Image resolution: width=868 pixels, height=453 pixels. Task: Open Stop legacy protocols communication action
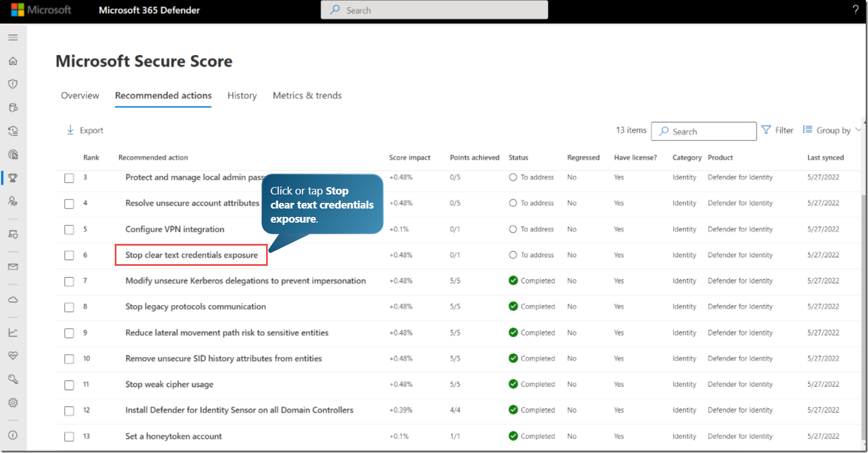196,306
